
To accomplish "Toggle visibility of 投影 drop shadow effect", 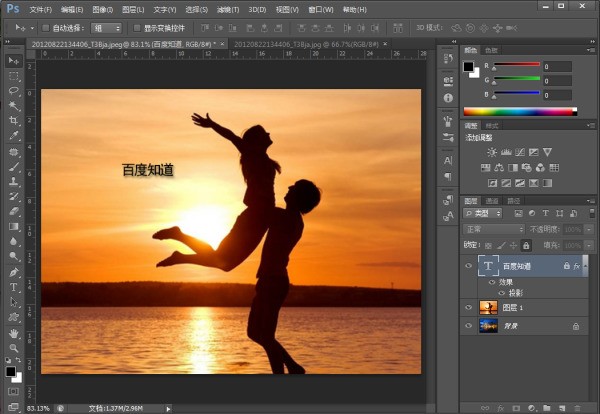I will (x=502, y=293).
